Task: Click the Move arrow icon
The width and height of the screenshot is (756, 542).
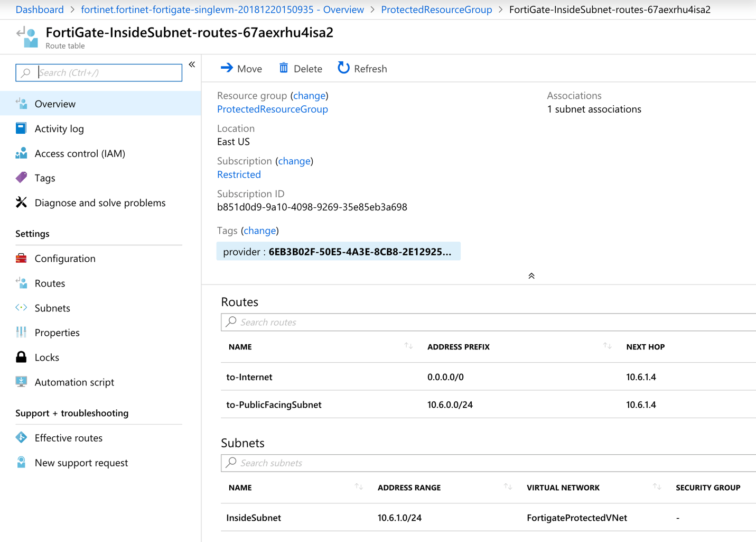Action: tap(227, 68)
